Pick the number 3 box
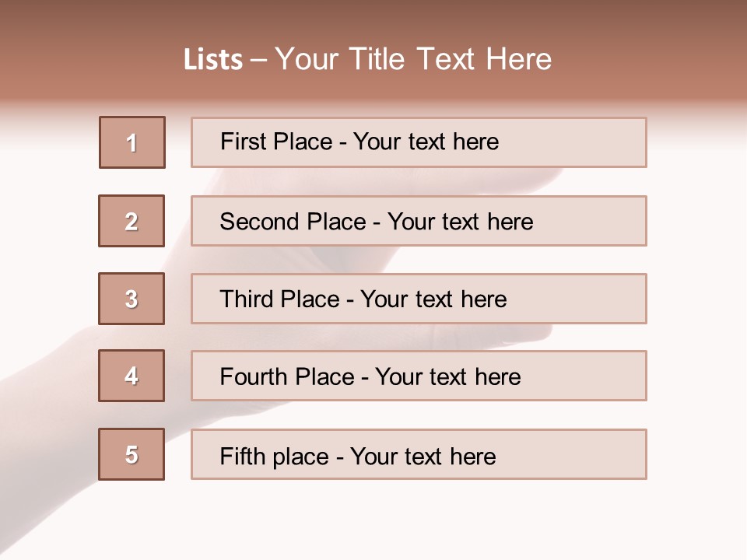 click(x=132, y=299)
